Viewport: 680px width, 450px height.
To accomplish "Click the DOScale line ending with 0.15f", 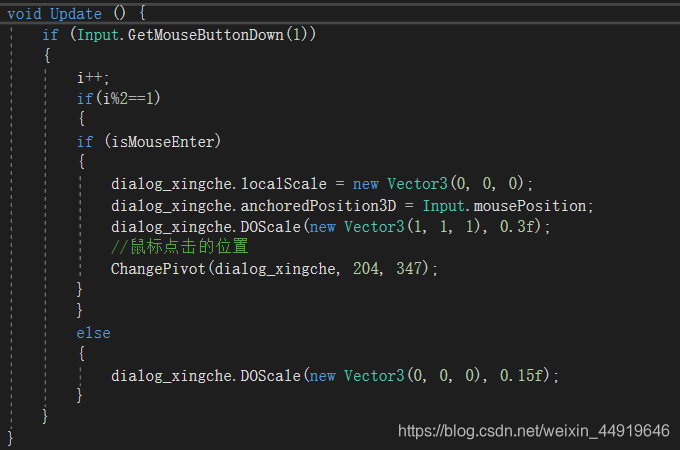I will pos(335,375).
